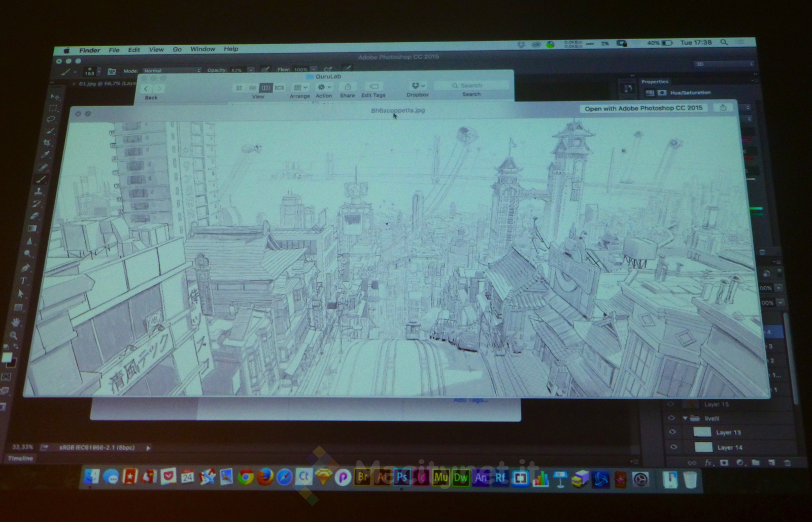Open the Opacity slider dropdown arrow
This screenshot has height=522, width=812.
pos(251,70)
